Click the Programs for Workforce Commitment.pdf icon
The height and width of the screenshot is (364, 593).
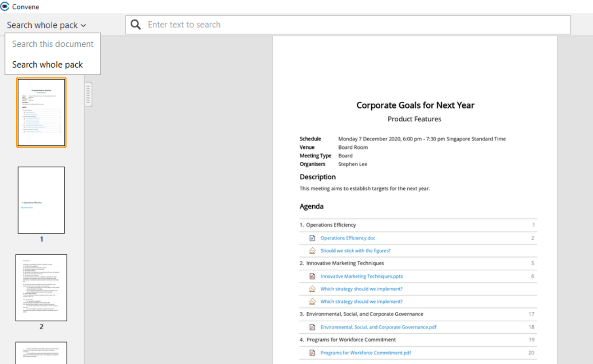312,353
